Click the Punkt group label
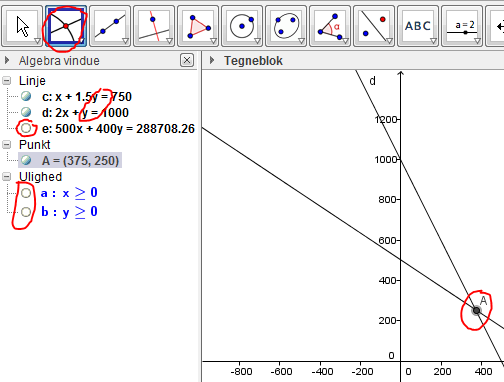This screenshot has height=382, width=504. [x=35, y=145]
